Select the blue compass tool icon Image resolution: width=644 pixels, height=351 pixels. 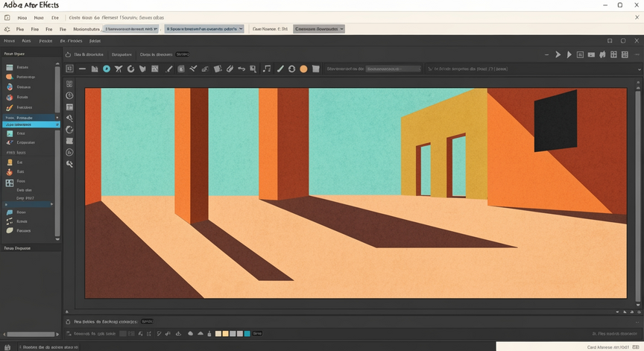(107, 69)
